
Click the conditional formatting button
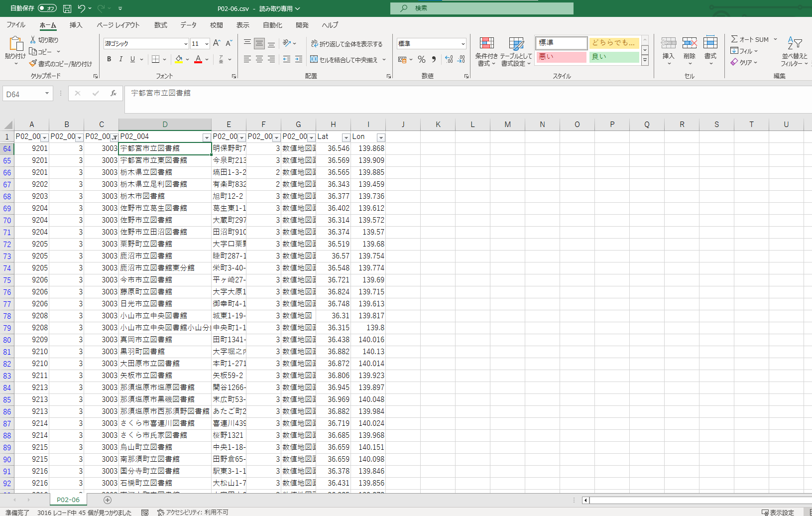[x=486, y=51]
